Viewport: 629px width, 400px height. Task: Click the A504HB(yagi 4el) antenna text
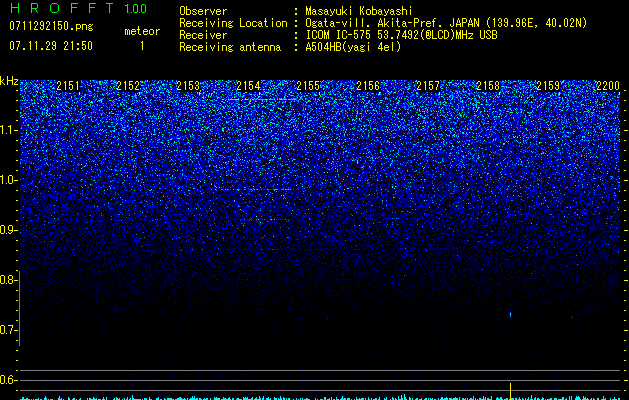[353, 47]
